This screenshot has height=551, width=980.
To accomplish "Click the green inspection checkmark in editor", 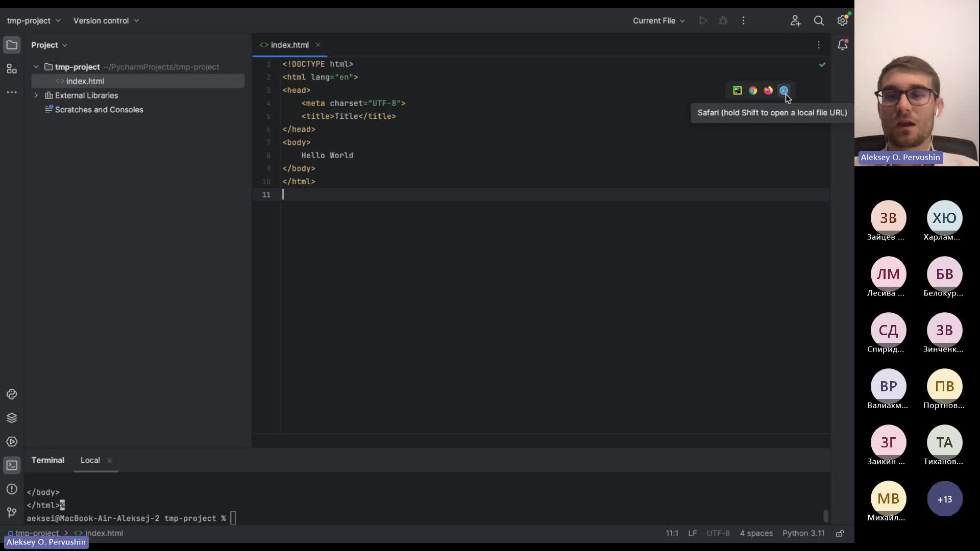I will pyautogui.click(x=822, y=64).
